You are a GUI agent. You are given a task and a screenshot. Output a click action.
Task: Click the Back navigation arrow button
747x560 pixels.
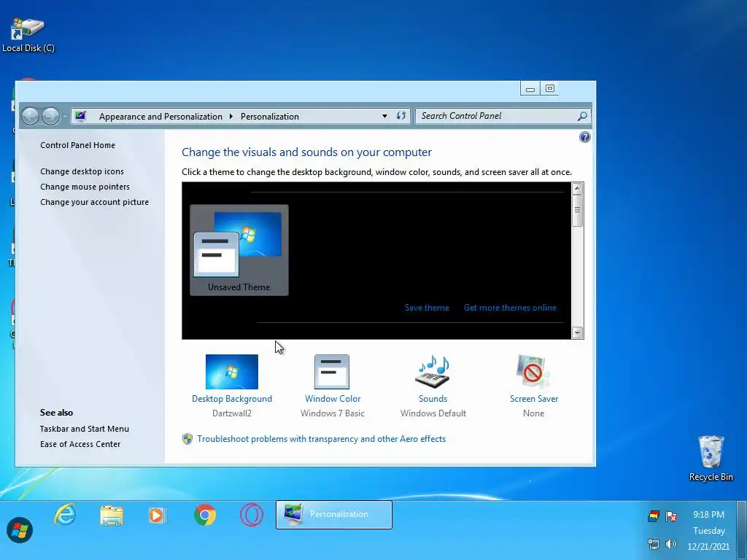pos(31,116)
